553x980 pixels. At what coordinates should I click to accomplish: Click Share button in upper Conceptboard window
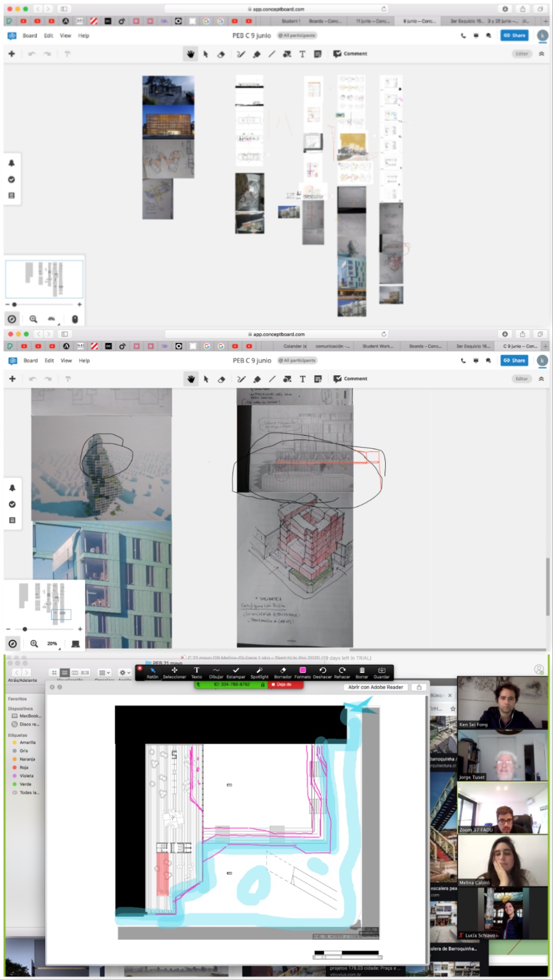click(514, 35)
